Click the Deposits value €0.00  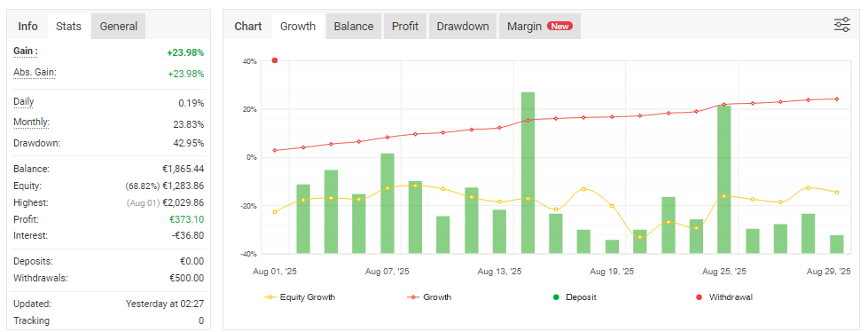[x=192, y=261]
